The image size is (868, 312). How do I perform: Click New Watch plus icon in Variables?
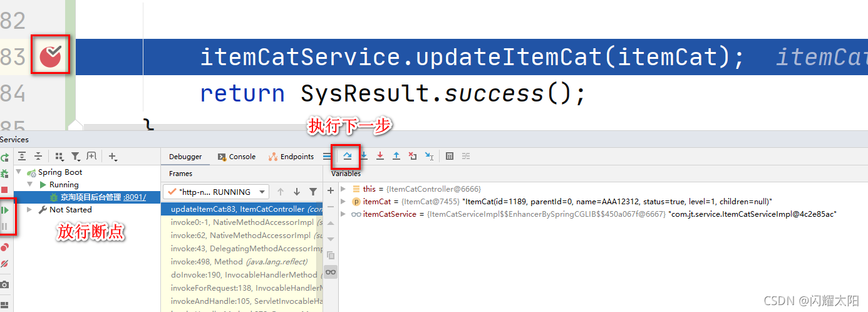click(331, 190)
